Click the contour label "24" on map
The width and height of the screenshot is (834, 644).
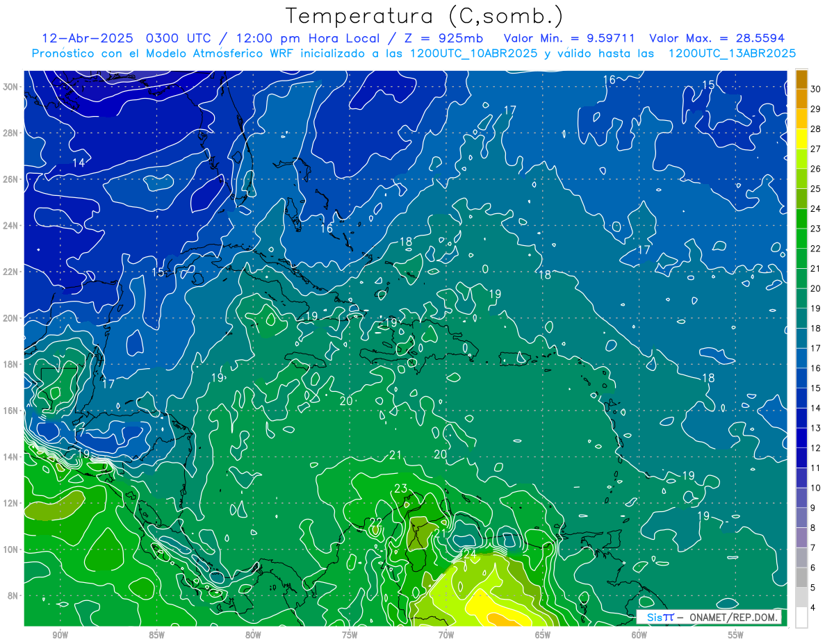pos(470,554)
